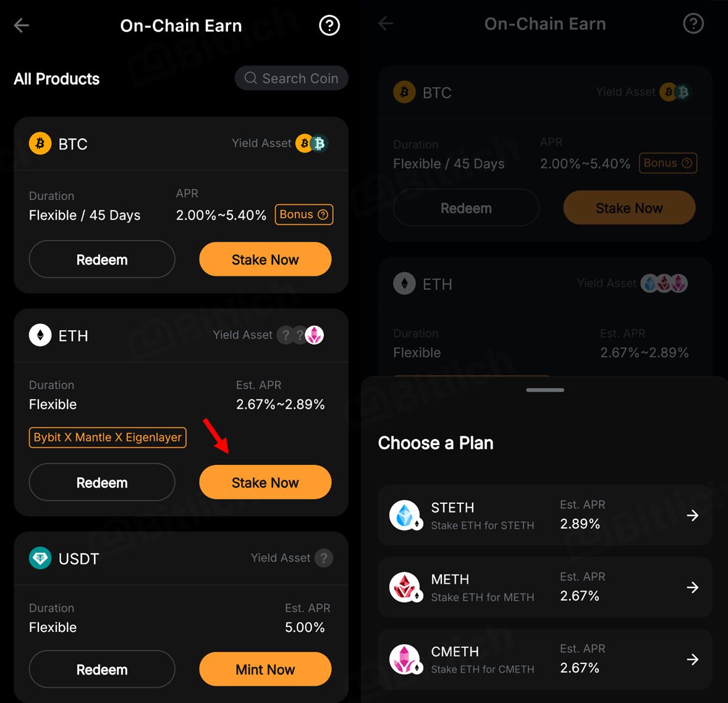Open the CMETH plan arrow

click(693, 660)
